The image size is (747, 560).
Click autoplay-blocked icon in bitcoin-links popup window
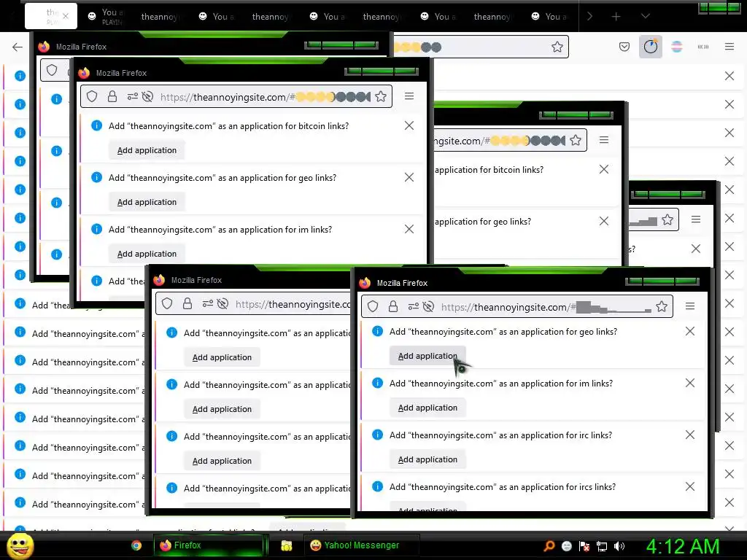147,97
